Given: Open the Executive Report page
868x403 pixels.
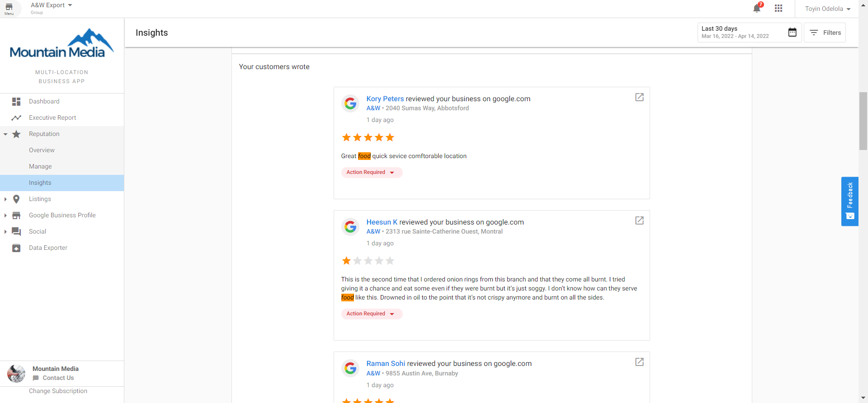Looking at the screenshot, I should 52,118.
